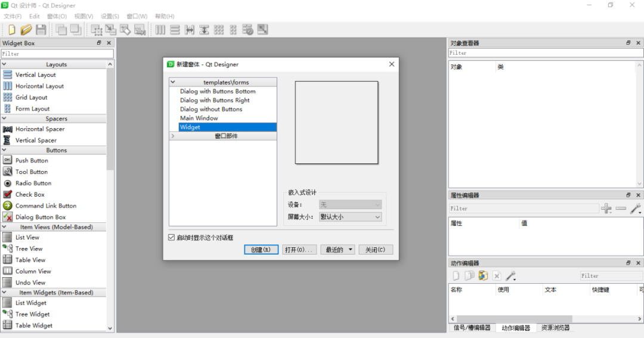Click the Save floppy disk icon

(41, 30)
